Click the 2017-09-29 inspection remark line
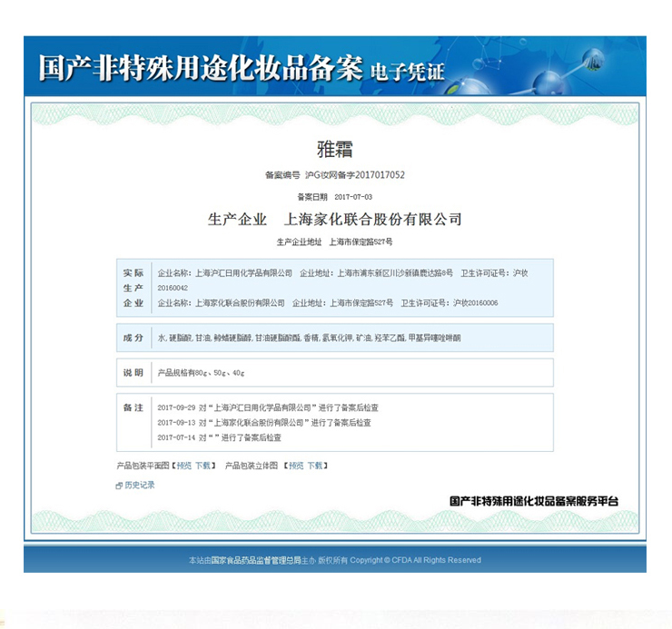This screenshot has width=672, height=629. coord(268,408)
